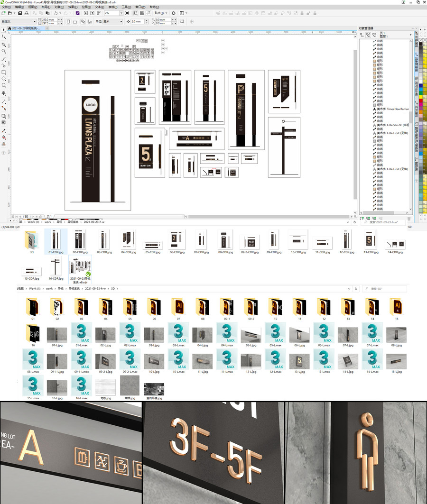Screen dimensions: 427x504
Task: Select the Drop Shadow tool
Action: (x=3, y=116)
